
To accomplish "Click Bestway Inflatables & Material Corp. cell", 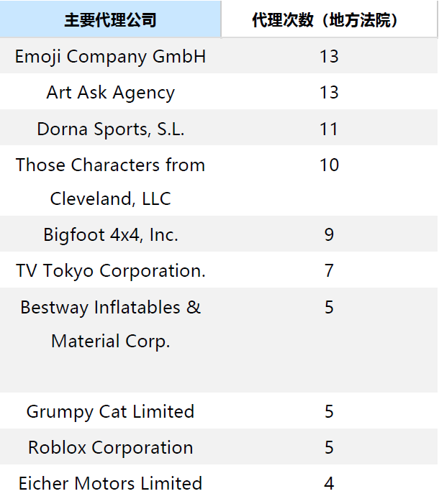I will 110,324.
